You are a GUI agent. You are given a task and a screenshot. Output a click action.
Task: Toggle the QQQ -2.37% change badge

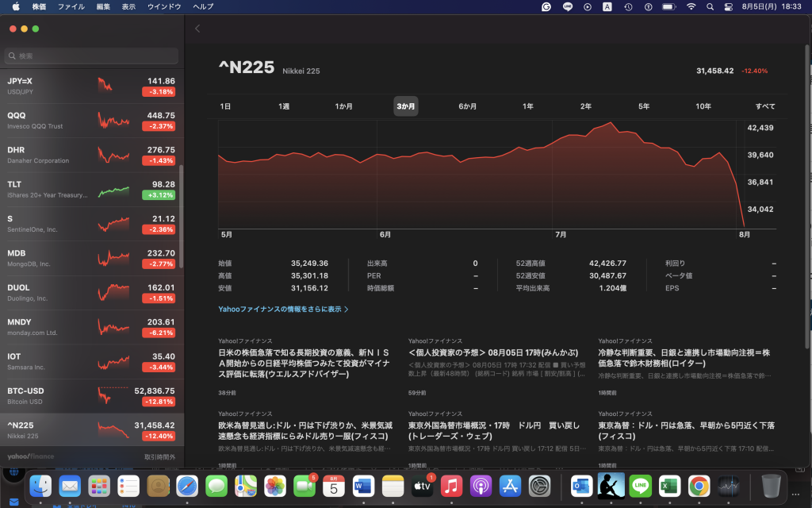click(159, 126)
